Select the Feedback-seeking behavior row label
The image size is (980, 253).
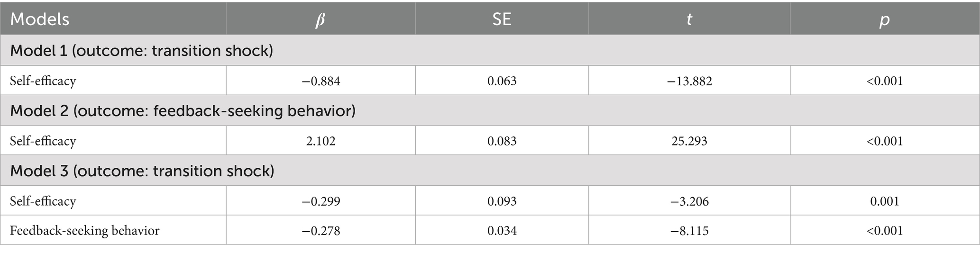tap(84, 231)
